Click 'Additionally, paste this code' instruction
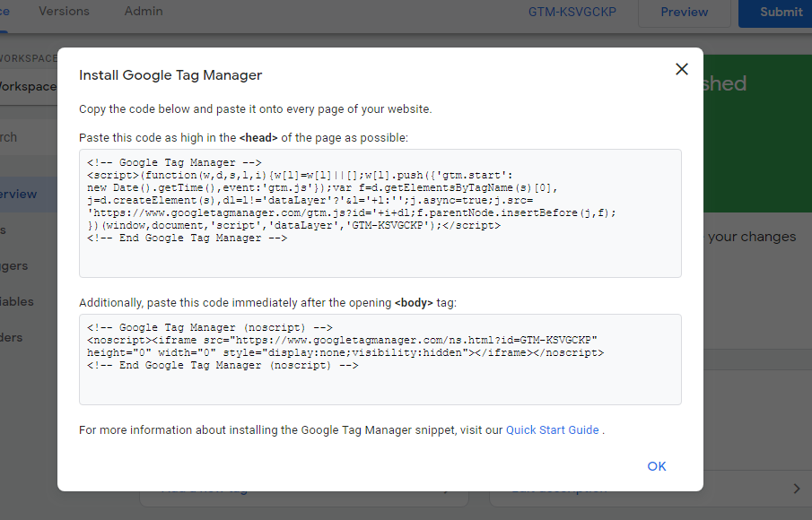Viewport: 812px width, 520px height. (267, 303)
